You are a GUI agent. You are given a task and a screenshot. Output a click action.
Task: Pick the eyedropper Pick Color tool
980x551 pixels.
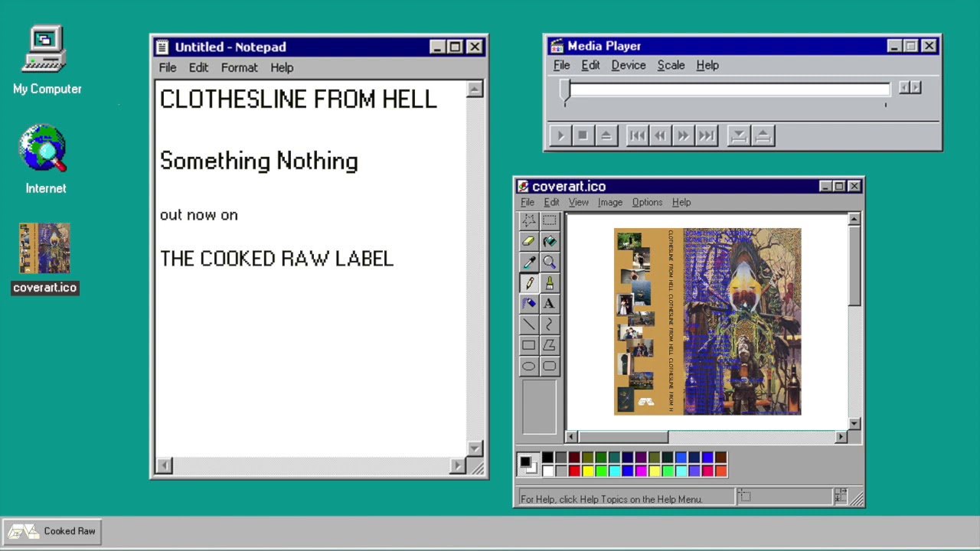pos(528,262)
